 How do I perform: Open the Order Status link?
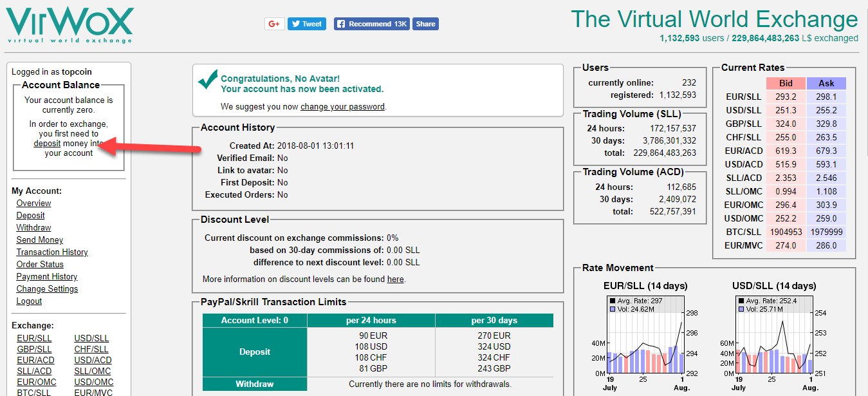tap(40, 264)
